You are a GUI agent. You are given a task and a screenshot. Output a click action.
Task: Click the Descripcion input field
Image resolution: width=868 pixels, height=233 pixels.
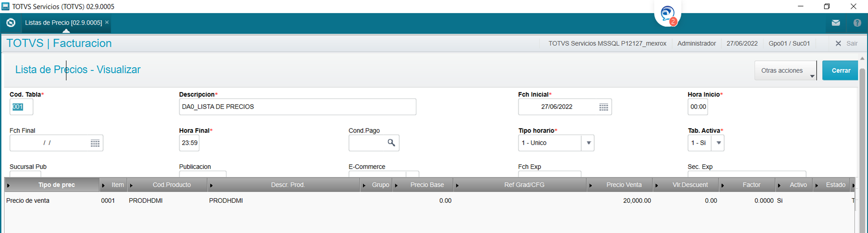[297, 107]
